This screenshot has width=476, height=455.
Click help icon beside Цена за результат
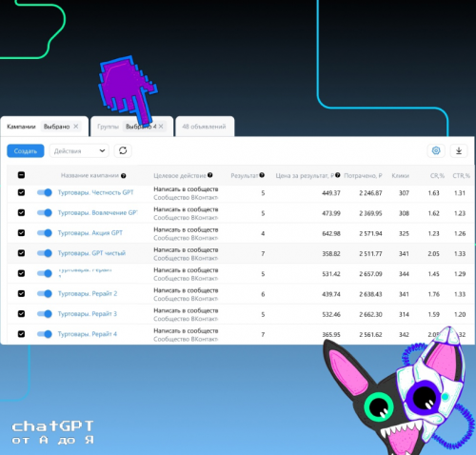338,175
